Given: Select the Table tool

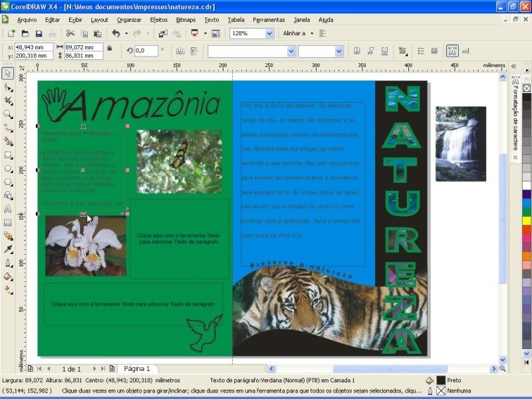Looking at the screenshot, I should pos(8,223).
